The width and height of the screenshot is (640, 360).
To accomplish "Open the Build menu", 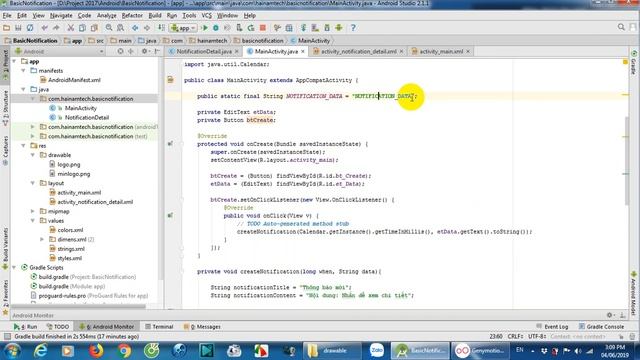I will 155,16.
